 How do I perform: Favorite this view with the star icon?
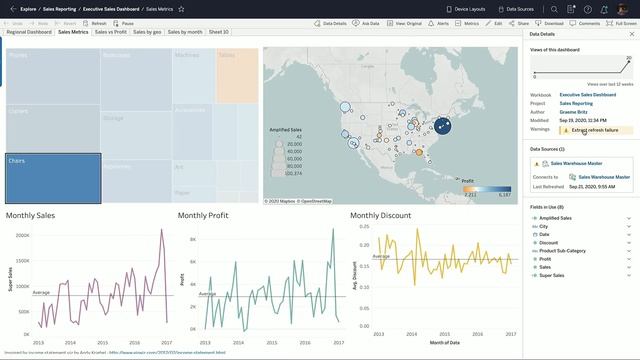(x=181, y=9)
